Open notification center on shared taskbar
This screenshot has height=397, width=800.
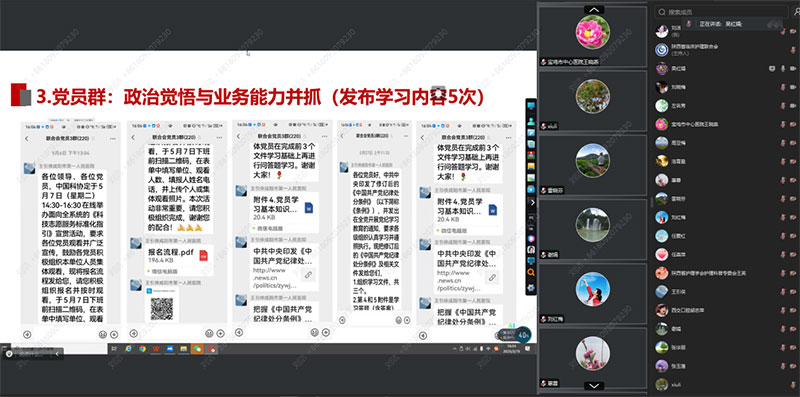pos(529,349)
